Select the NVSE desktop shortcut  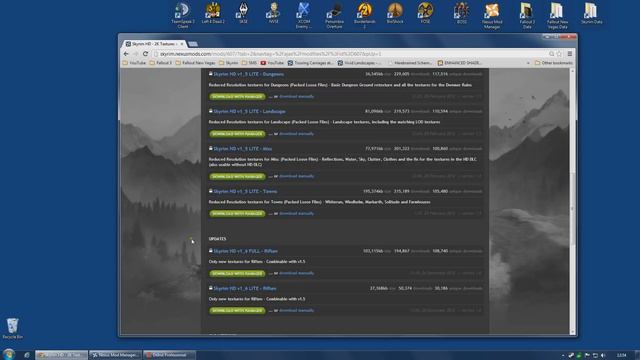(x=273, y=13)
